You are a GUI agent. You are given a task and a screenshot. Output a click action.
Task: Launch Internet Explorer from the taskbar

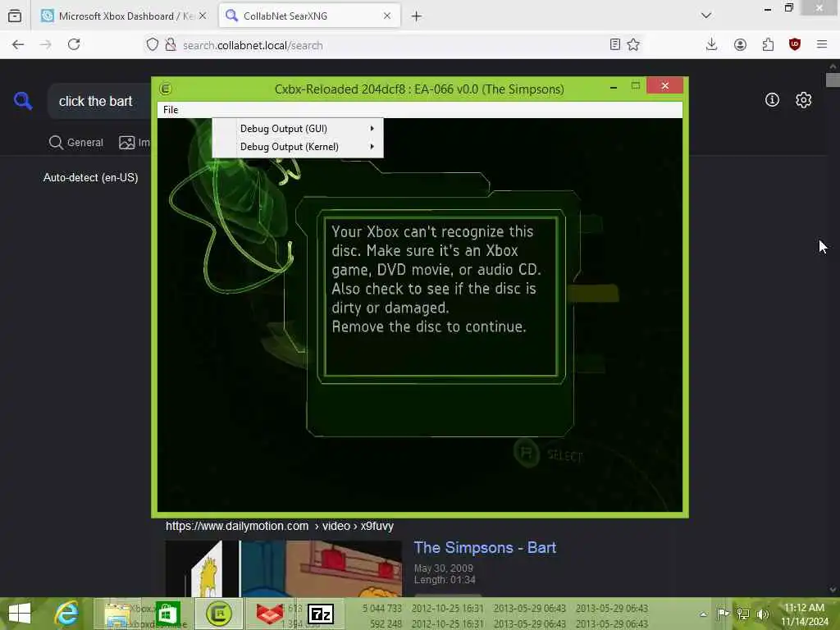(67, 614)
